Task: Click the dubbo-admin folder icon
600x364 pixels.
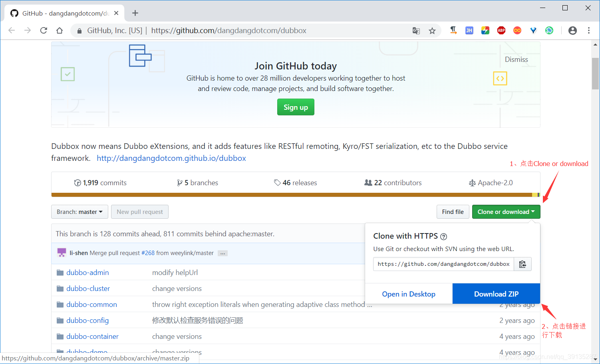Action: point(60,273)
